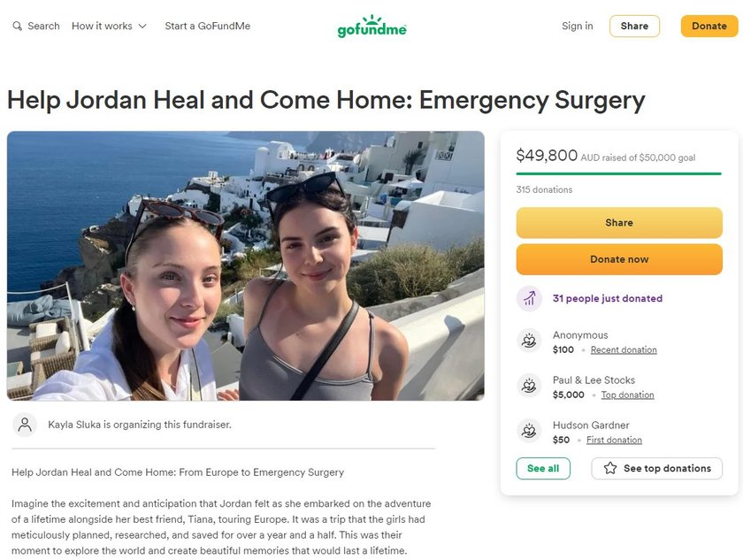Click the trending chart icon beside '31 people just donated'
The image size is (743, 560).
coord(529,299)
